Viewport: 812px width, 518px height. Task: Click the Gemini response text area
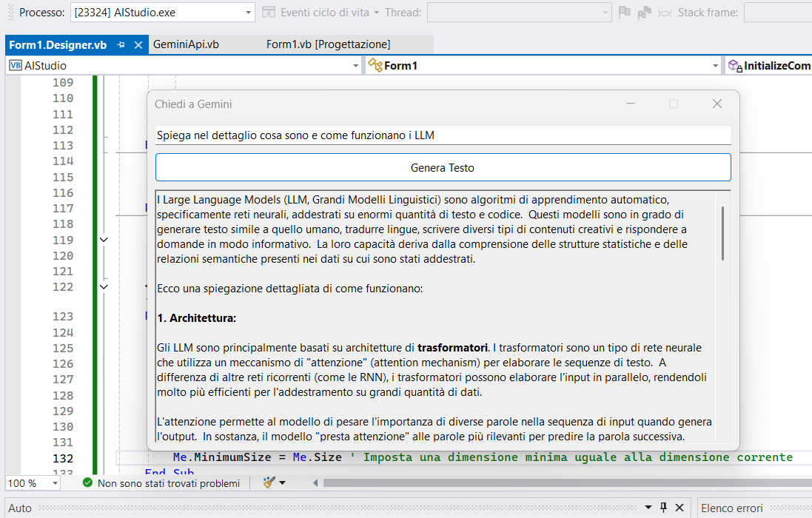[x=435, y=316]
